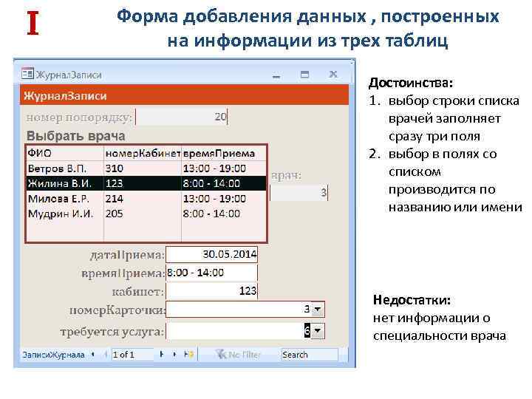The image size is (532, 399).
Task: Click time 13:00 - 19:00 in Милова row
Action: 214,199
